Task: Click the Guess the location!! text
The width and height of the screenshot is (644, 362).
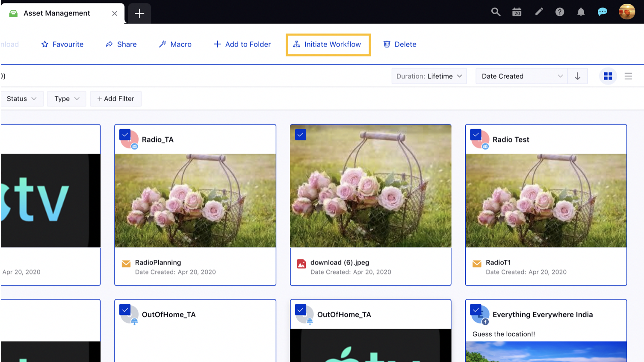Action: [504, 334]
